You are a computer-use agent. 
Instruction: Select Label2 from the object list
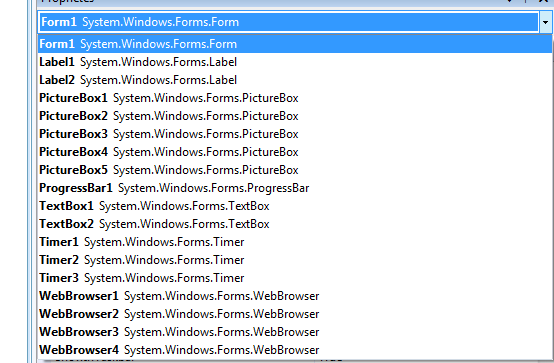[x=295, y=80]
